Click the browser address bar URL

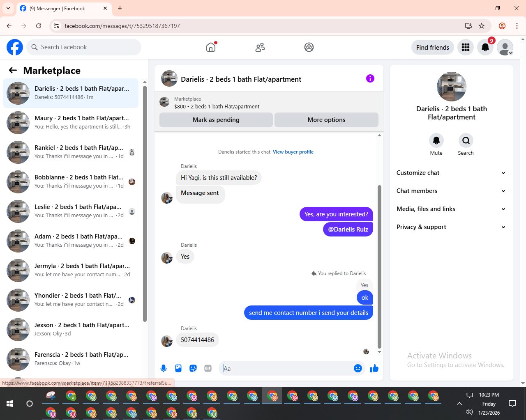[x=122, y=26]
